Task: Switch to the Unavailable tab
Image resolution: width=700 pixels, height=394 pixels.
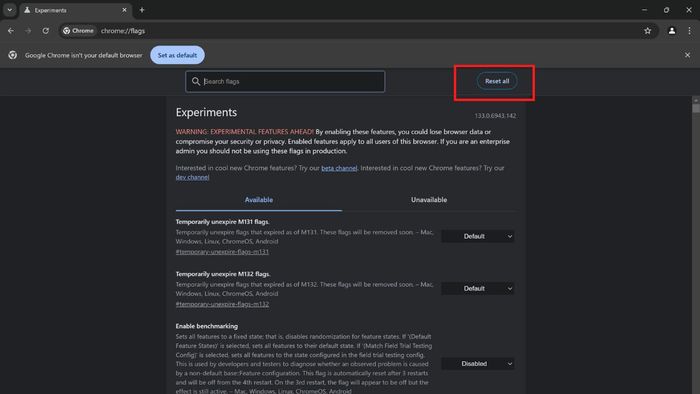Action: pyautogui.click(x=429, y=200)
